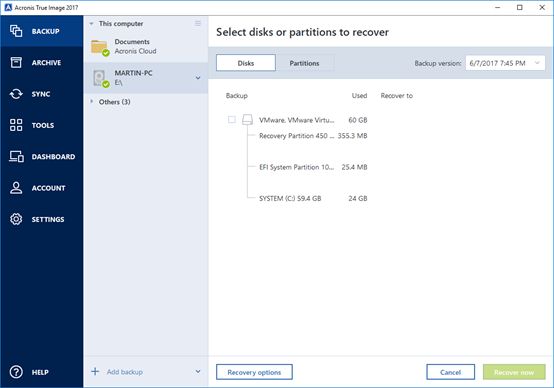Select the ARCHIVE sidebar label

46,63
